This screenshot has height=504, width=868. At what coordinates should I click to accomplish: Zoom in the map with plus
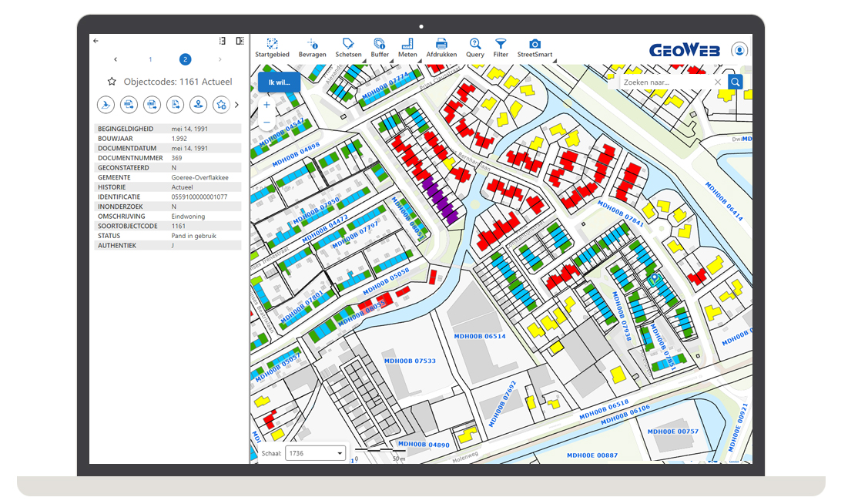coord(266,105)
